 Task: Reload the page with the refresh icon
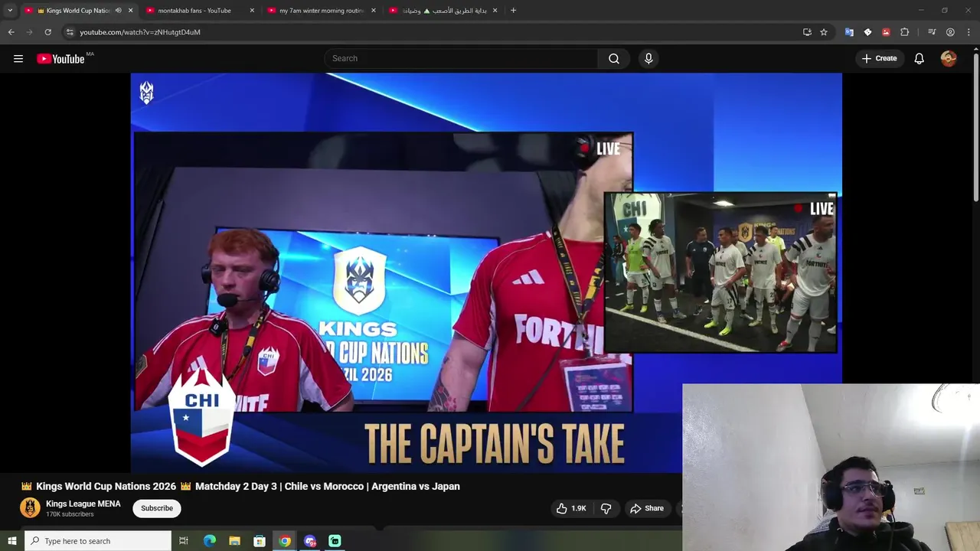pyautogui.click(x=47, y=32)
